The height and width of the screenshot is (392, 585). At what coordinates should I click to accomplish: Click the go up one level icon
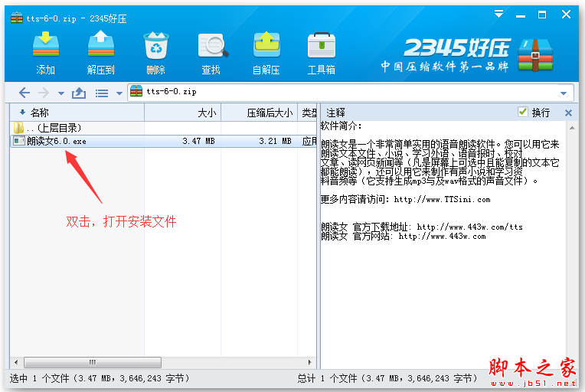tap(79, 93)
